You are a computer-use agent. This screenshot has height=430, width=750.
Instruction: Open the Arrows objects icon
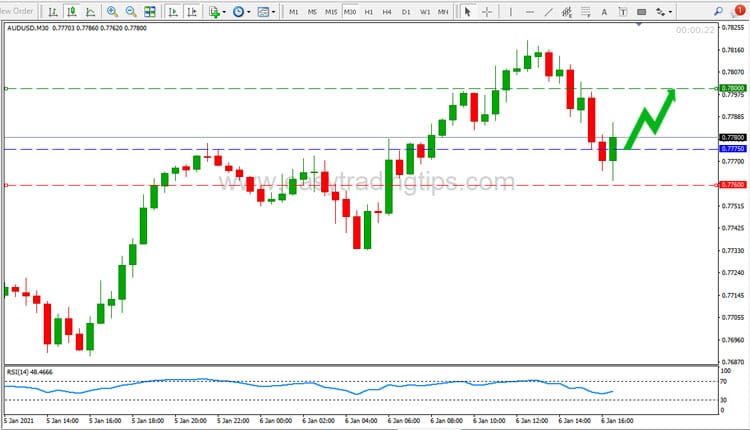point(661,12)
